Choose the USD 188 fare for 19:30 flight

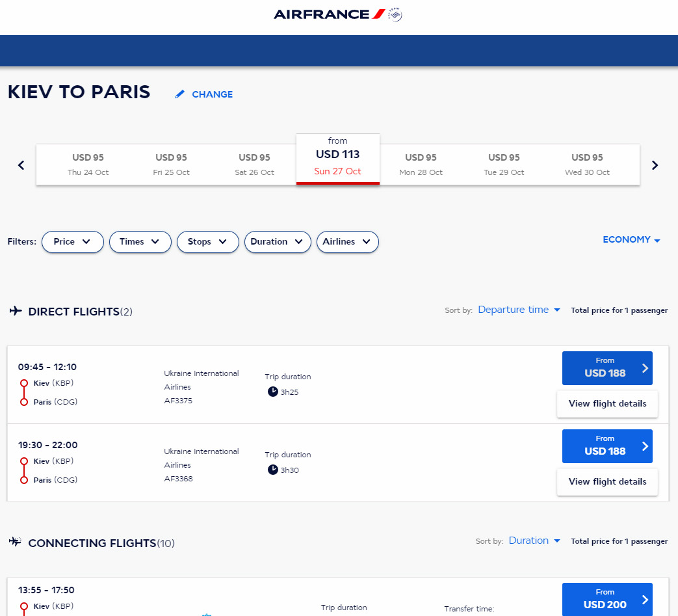pos(607,446)
